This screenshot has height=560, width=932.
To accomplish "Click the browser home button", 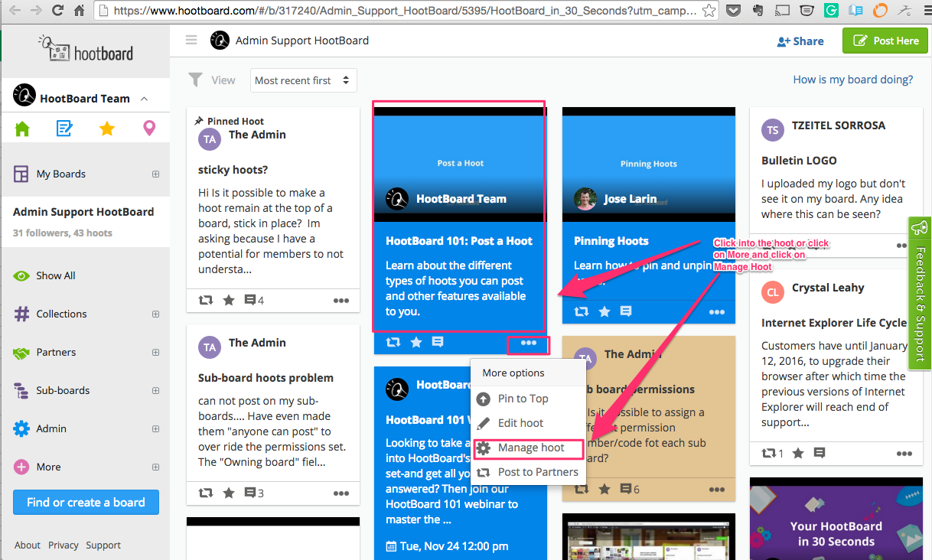I will [x=80, y=11].
